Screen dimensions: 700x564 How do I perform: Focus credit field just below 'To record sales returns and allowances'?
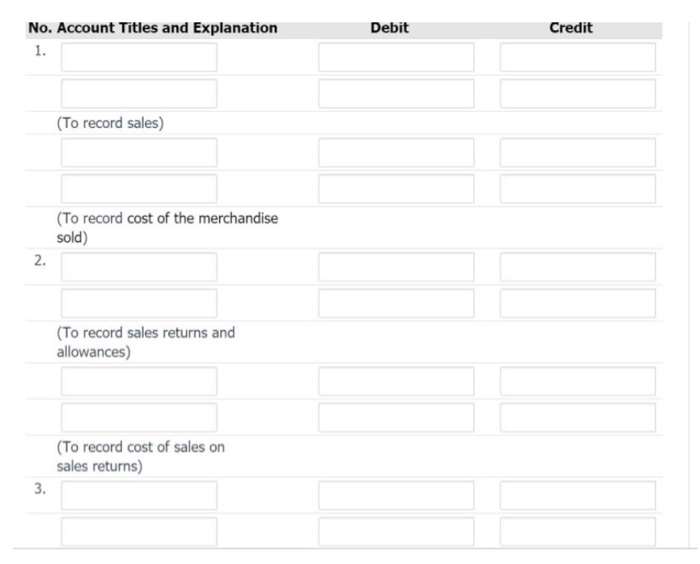[x=577, y=381]
